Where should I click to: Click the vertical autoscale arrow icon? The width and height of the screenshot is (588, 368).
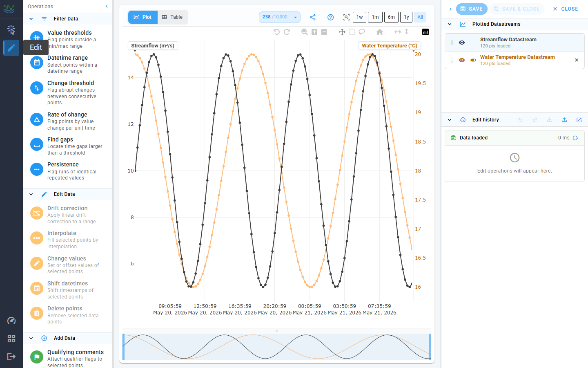[x=407, y=32]
